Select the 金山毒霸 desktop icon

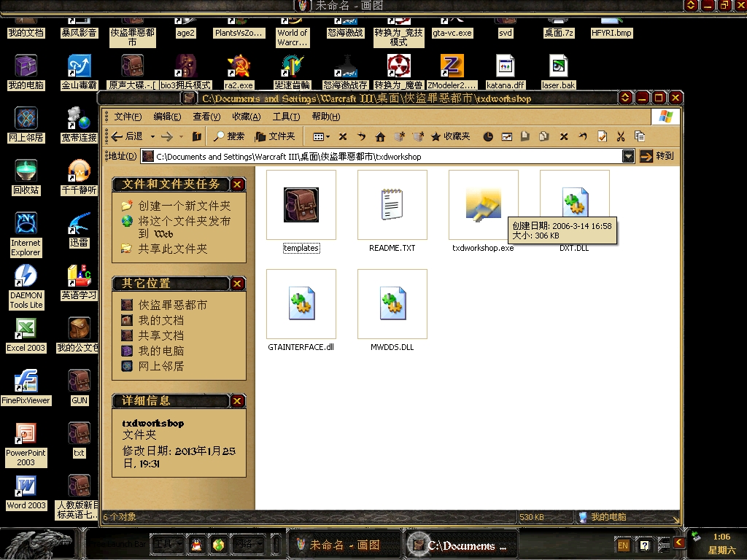coord(79,66)
